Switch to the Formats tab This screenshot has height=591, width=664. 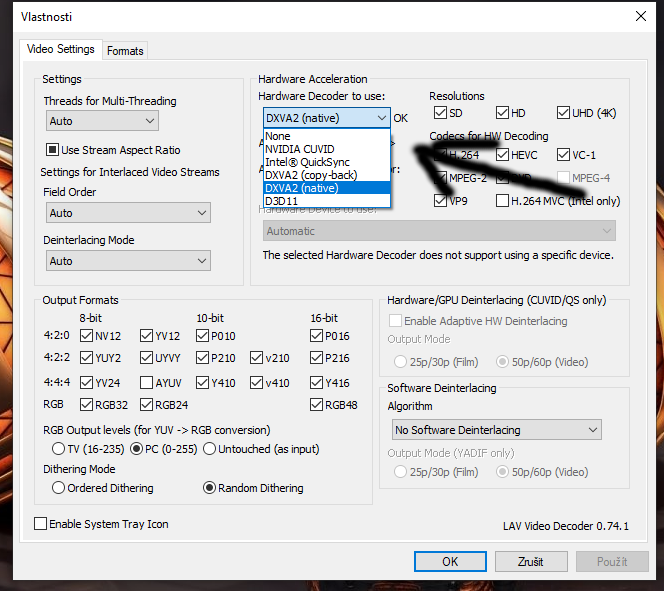(125, 51)
